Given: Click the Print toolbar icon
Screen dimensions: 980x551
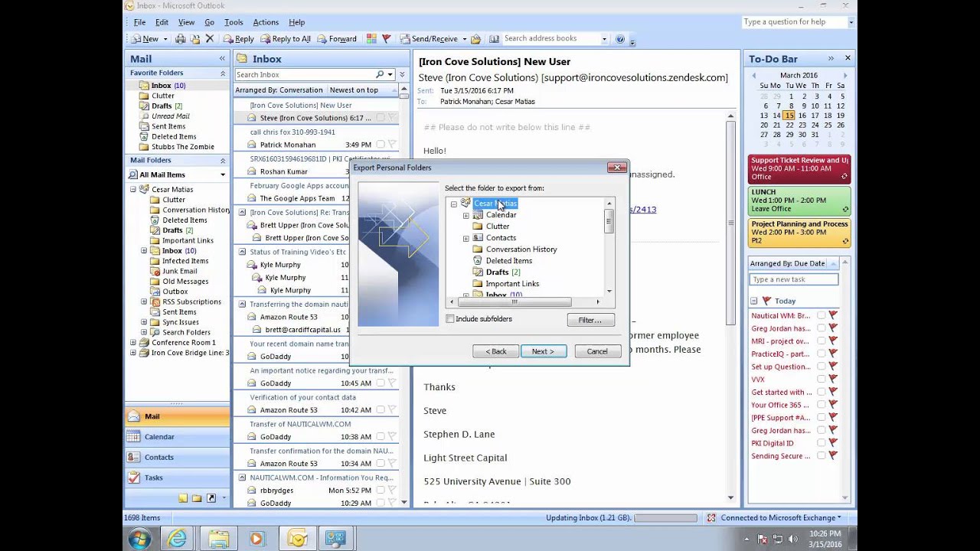Looking at the screenshot, I should click(180, 39).
